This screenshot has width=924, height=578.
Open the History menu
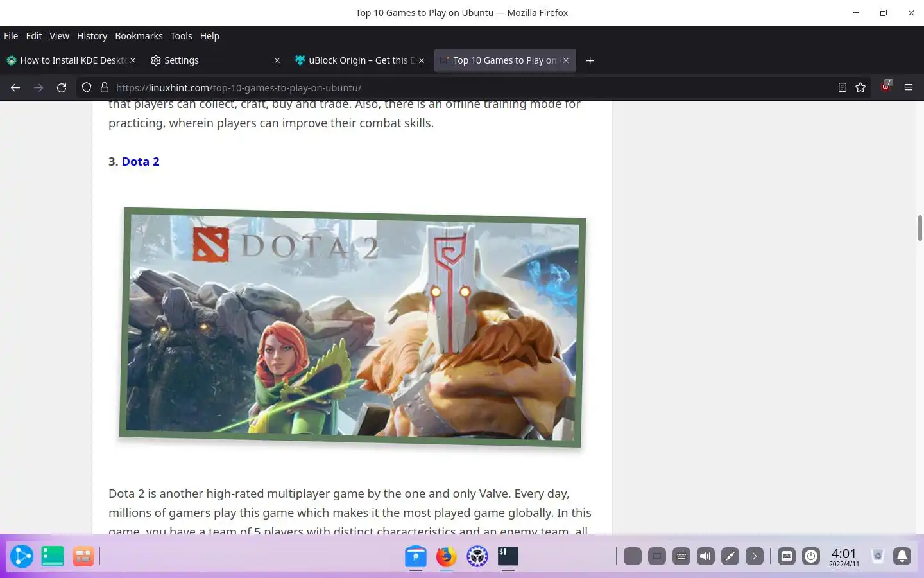click(x=92, y=36)
